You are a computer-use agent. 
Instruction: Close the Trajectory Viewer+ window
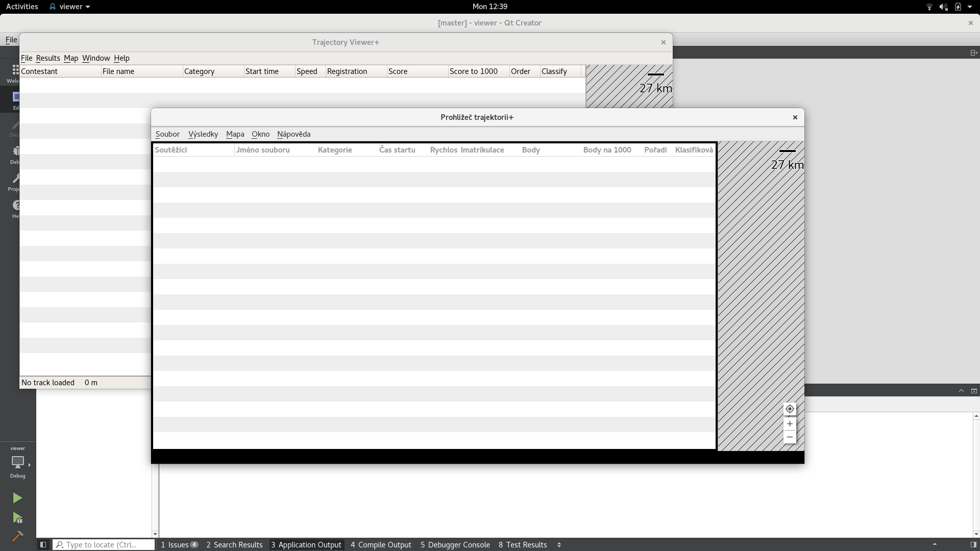point(664,42)
